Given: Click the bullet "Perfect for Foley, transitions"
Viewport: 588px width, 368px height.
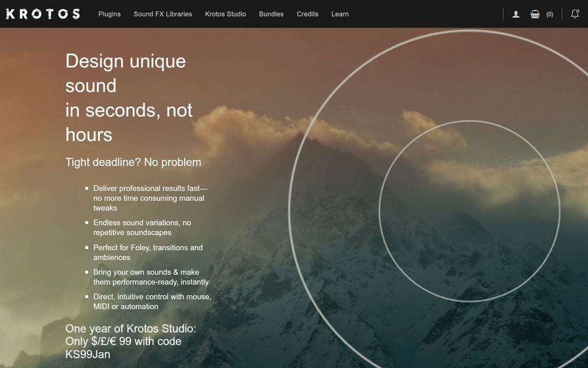Looking at the screenshot, I should tap(148, 253).
